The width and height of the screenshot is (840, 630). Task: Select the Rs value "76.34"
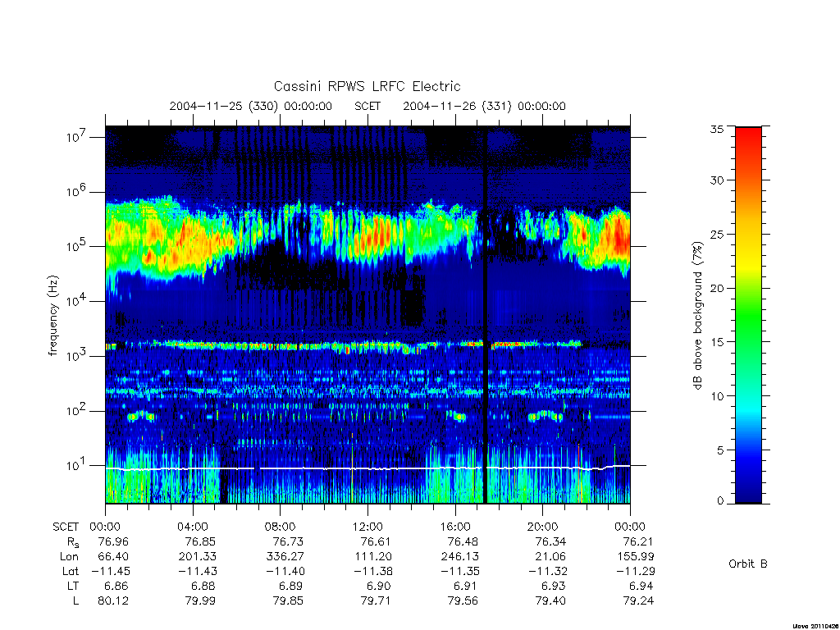coord(550,541)
